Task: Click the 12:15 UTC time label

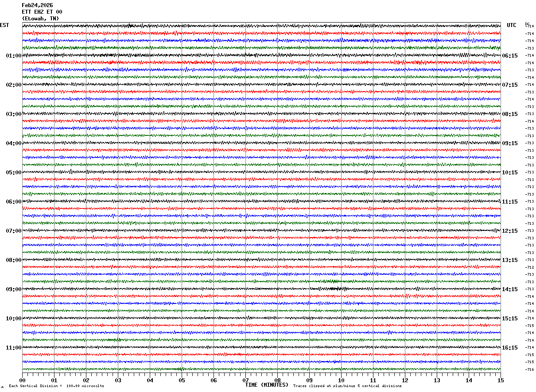Action: pos(510,231)
